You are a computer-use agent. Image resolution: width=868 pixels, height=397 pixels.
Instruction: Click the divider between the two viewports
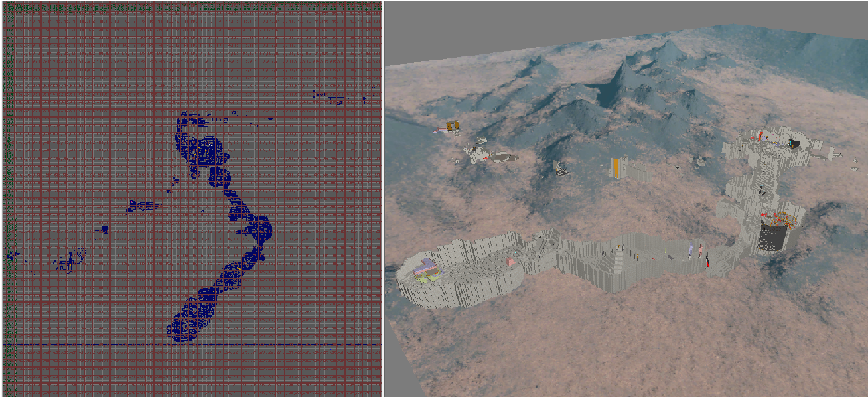(x=384, y=199)
